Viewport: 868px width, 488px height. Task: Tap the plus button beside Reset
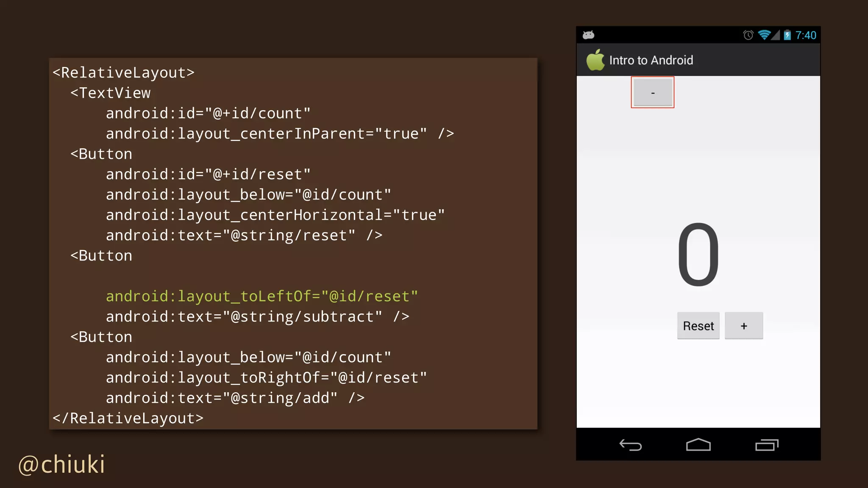click(x=743, y=326)
